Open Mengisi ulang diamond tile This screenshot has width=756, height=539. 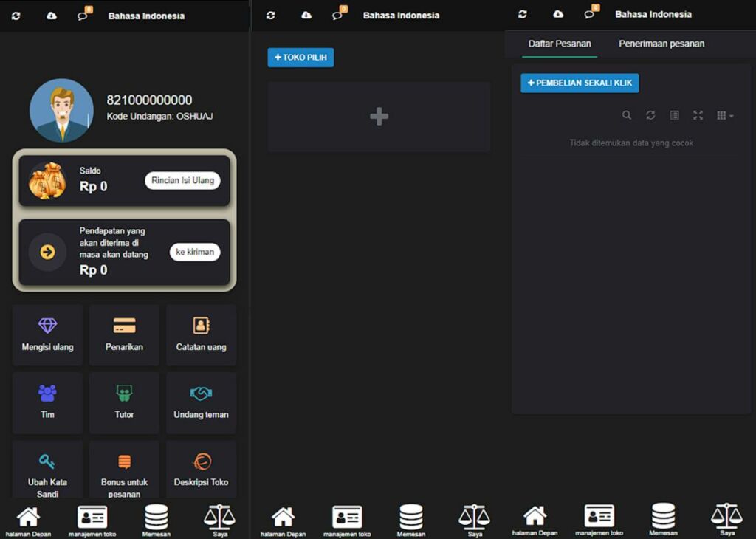pyautogui.click(x=47, y=334)
